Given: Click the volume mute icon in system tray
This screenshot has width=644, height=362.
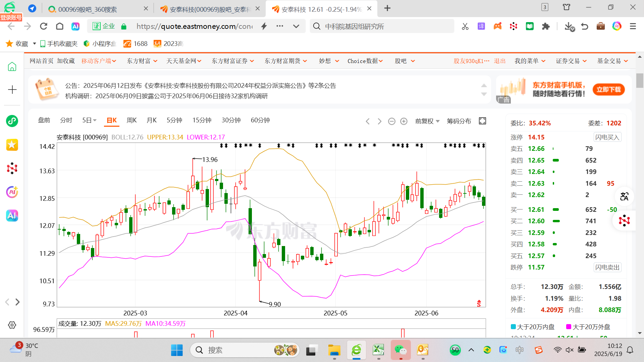Looking at the screenshot, I should coord(569,350).
